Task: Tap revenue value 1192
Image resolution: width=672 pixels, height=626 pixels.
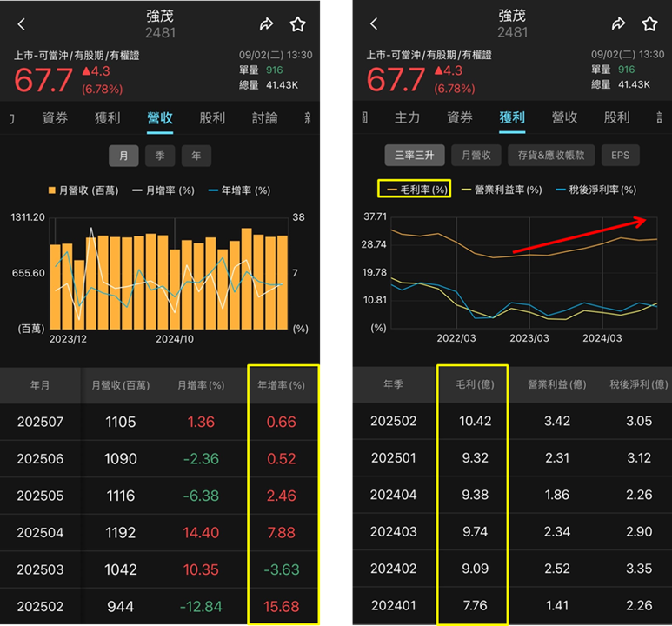Action: click(121, 532)
